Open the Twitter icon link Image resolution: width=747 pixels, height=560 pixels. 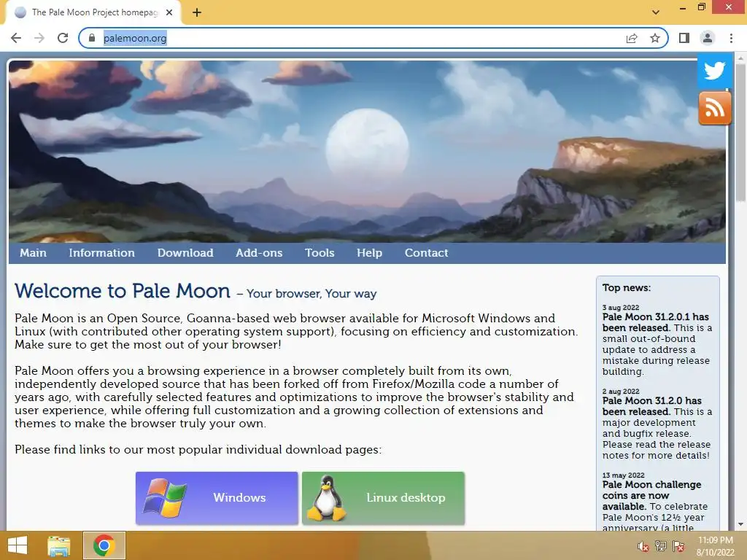pos(714,71)
